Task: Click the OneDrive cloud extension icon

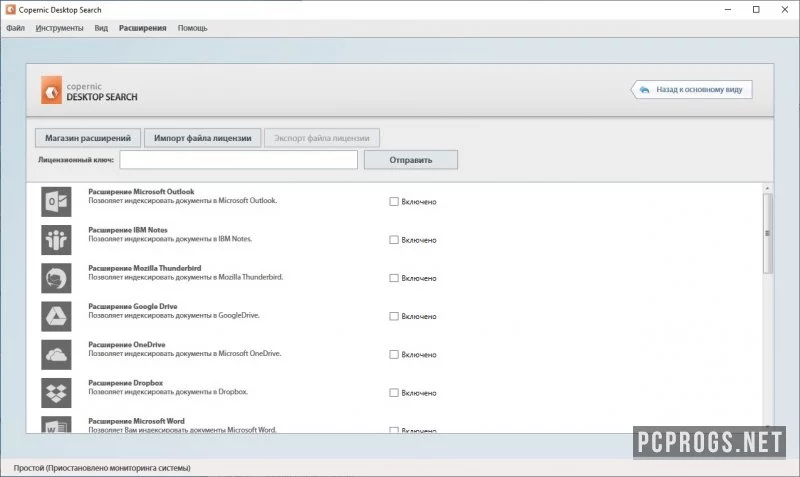Action: pyautogui.click(x=56, y=355)
